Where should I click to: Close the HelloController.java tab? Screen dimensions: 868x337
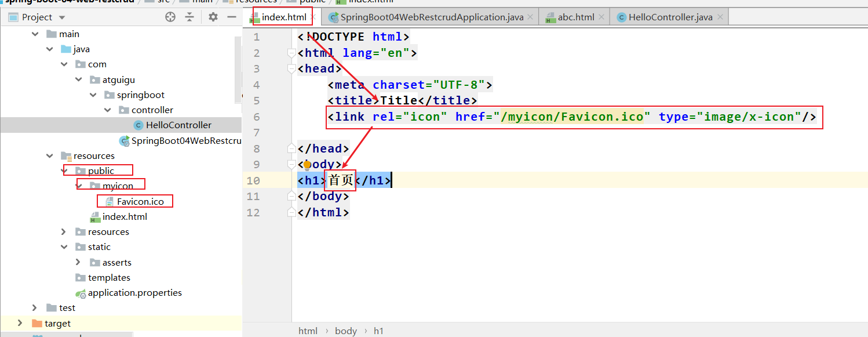pos(720,17)
